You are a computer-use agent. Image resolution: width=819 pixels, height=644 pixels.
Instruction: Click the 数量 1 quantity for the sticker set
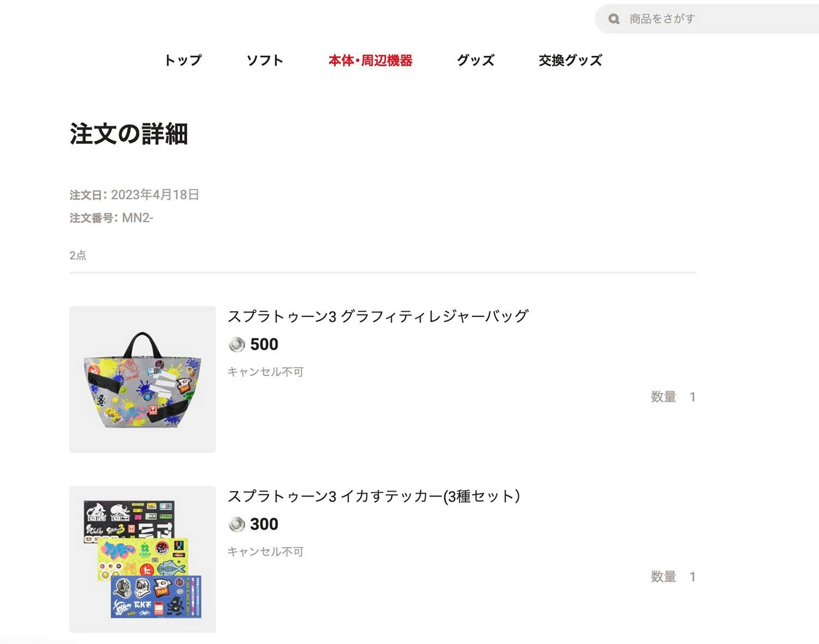(673, 577)
